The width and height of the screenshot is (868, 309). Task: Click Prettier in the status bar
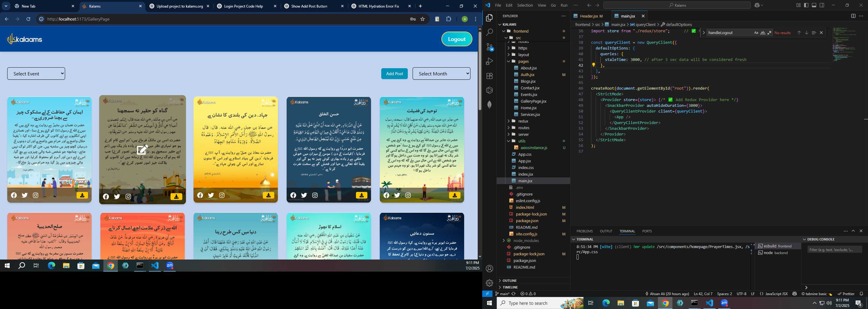pyautogui.click(x=846, y=294)
